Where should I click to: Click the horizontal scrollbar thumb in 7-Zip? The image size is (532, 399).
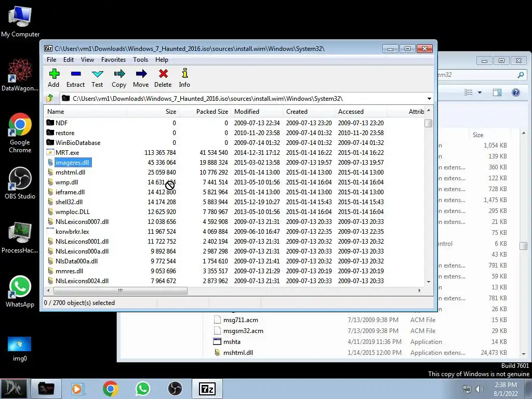[121, 291]
